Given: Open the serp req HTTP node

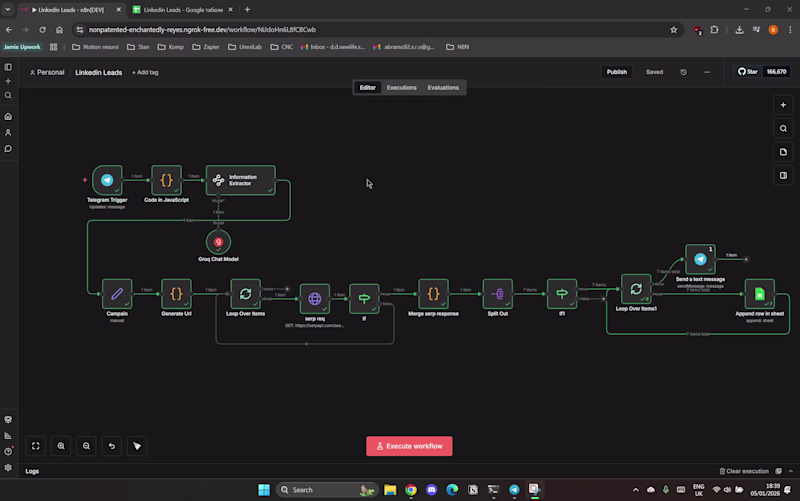Looking at the screenshot, I should tap(315, 299).
